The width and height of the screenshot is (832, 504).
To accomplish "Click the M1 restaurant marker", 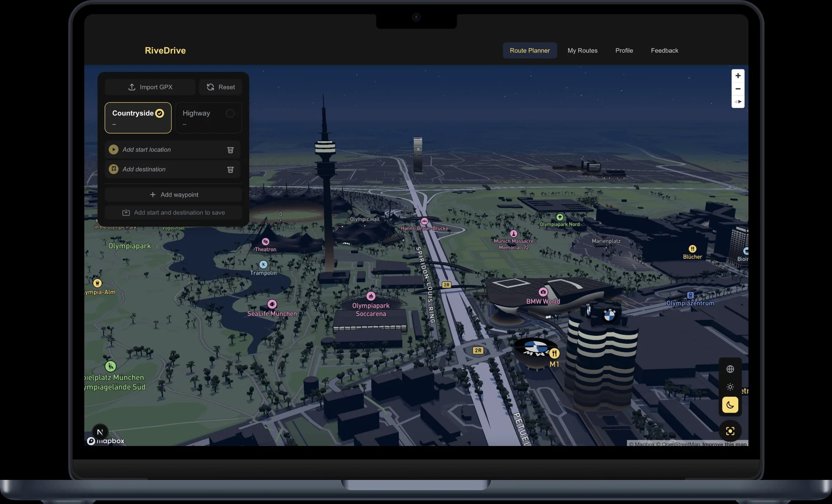I will pos(554,353).
